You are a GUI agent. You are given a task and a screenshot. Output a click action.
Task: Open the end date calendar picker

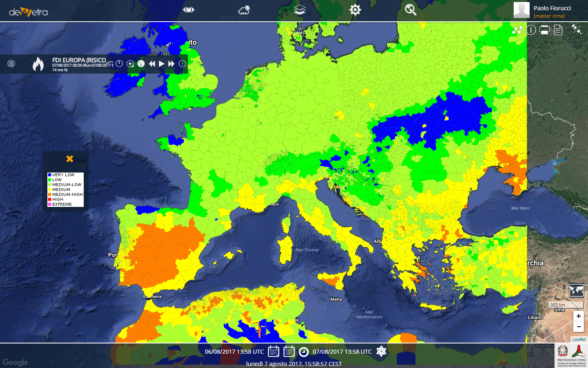(x=289, y=352)
